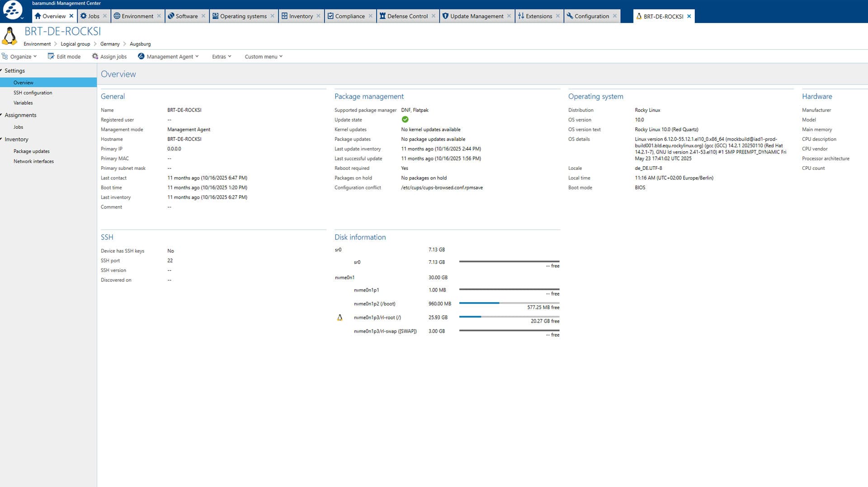Click the nvme0n1p2 (/boot) usage bar
868x487 pixels.
coord(509,303)
